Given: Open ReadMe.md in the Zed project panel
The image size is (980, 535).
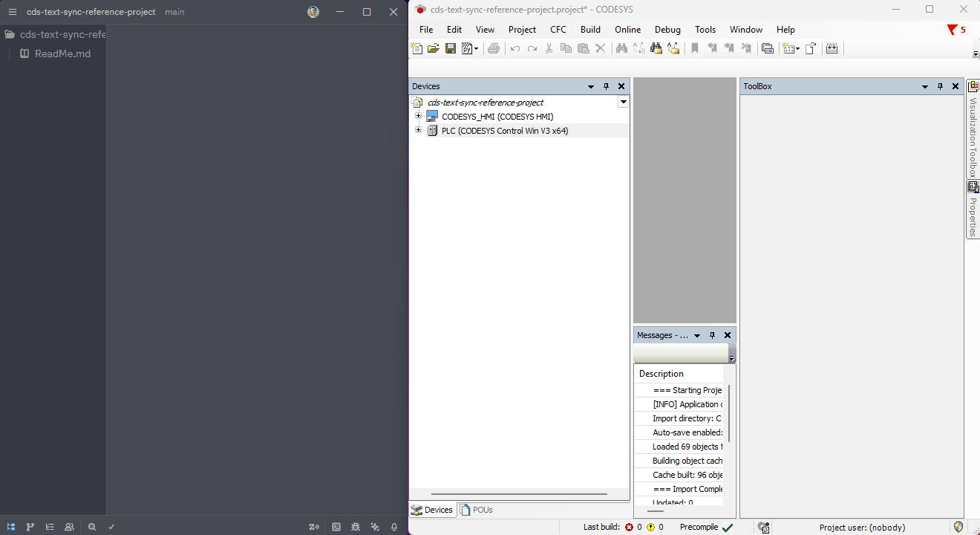Looking at the screenshot, I should coord(62,53).
